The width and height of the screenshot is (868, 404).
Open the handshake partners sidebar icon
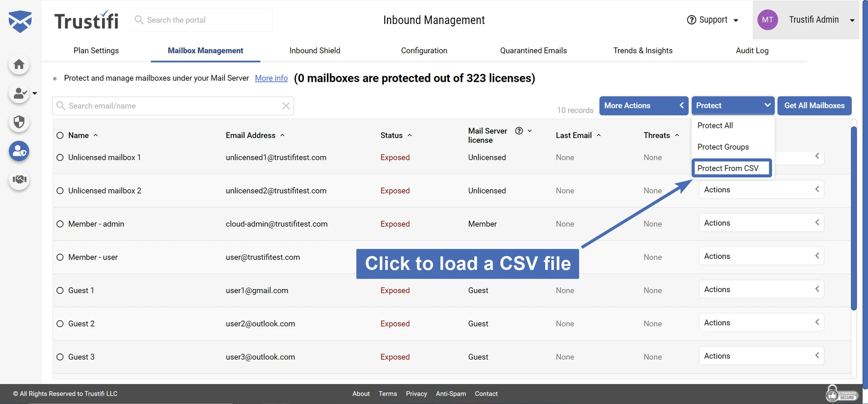(19, 180)
